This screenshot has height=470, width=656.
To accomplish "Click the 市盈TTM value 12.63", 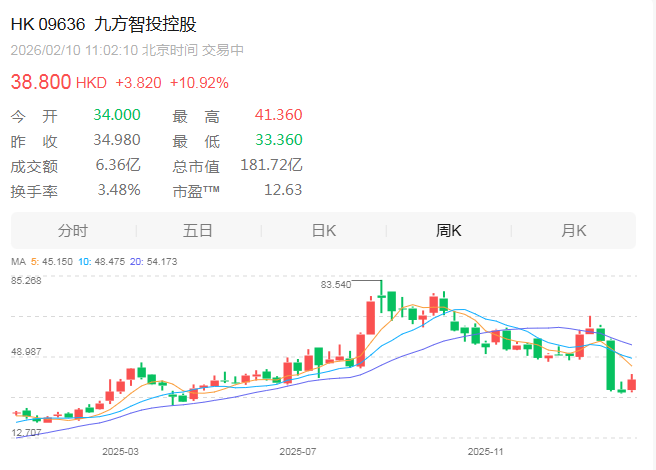I will click(283, 190).
